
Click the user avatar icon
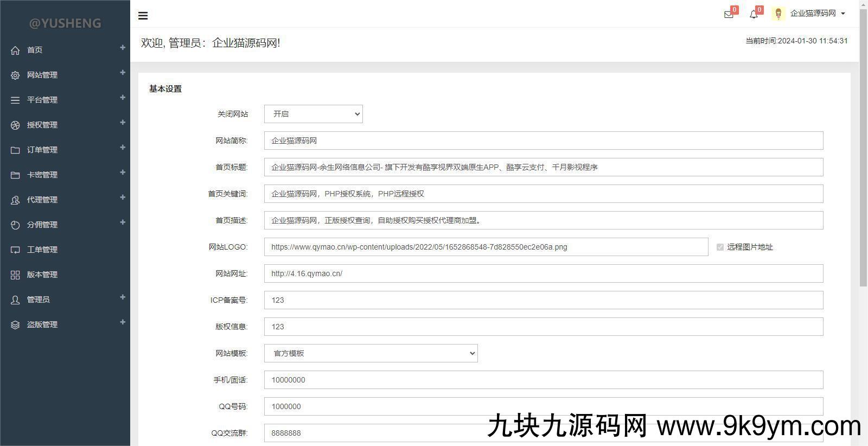click(x=778, y=14)
